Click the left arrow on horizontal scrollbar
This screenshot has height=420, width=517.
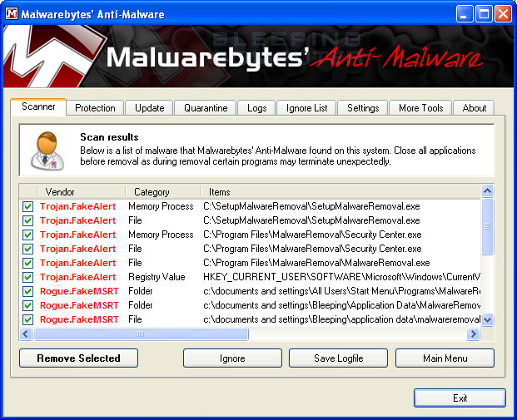tap(26, 334)
